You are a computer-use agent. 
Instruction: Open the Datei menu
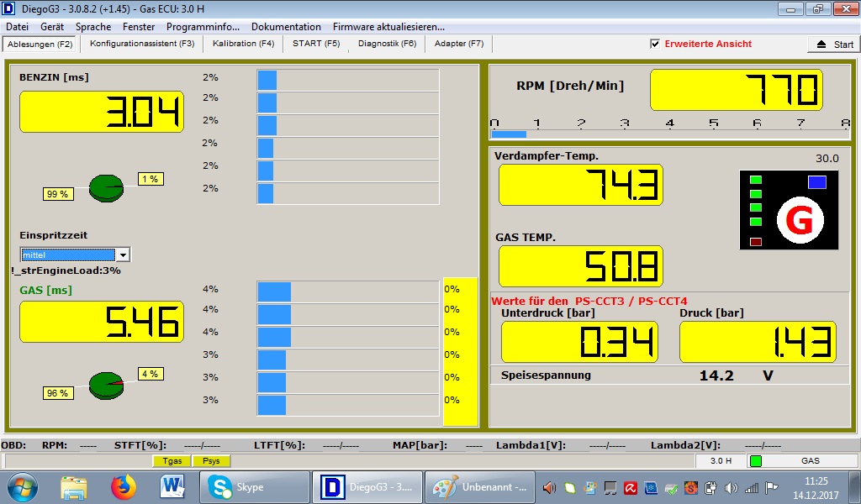pos(17,27)
